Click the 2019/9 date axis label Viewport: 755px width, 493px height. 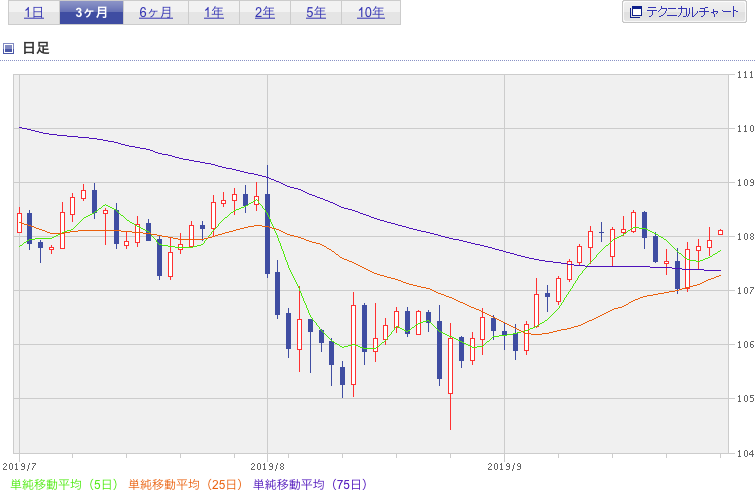[x=505, y=466]
